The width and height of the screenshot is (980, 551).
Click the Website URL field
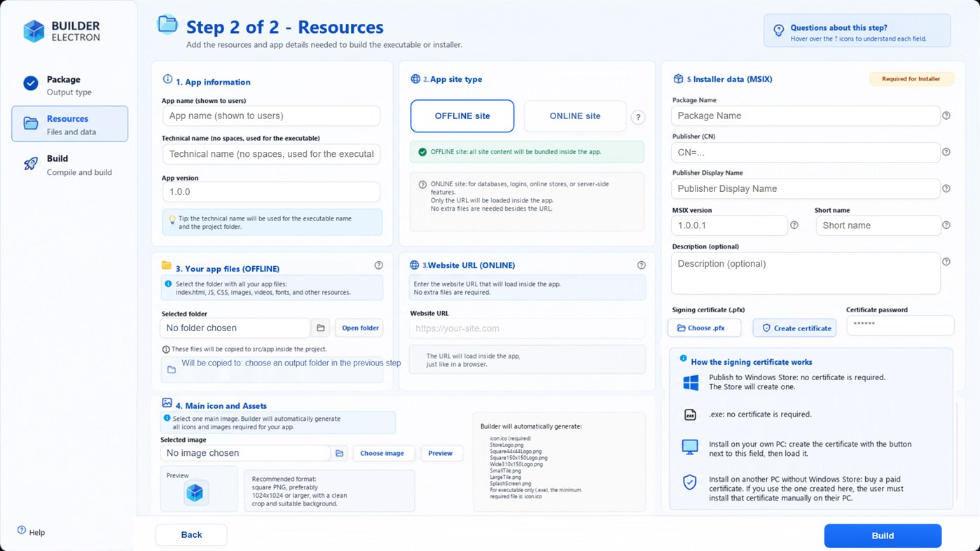(527, 328)
